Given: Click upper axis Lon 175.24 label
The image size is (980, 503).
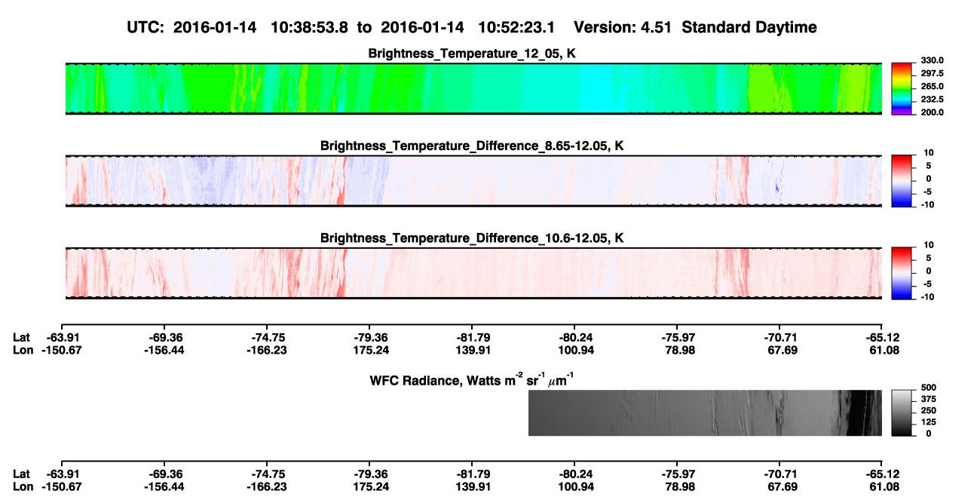Looking at the screenshot, I should [x=369, y=350].
